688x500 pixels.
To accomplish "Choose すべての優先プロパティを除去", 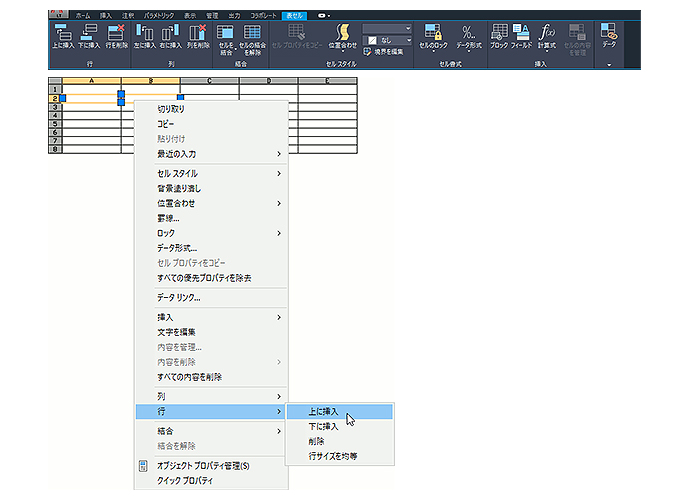I will point(211,278).
